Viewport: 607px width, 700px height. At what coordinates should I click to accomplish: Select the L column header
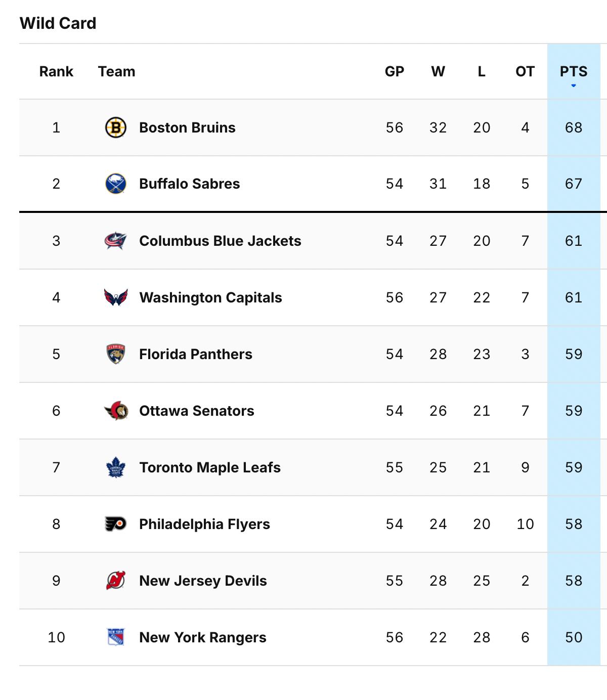pyautogui.click(x=482, y=71)
